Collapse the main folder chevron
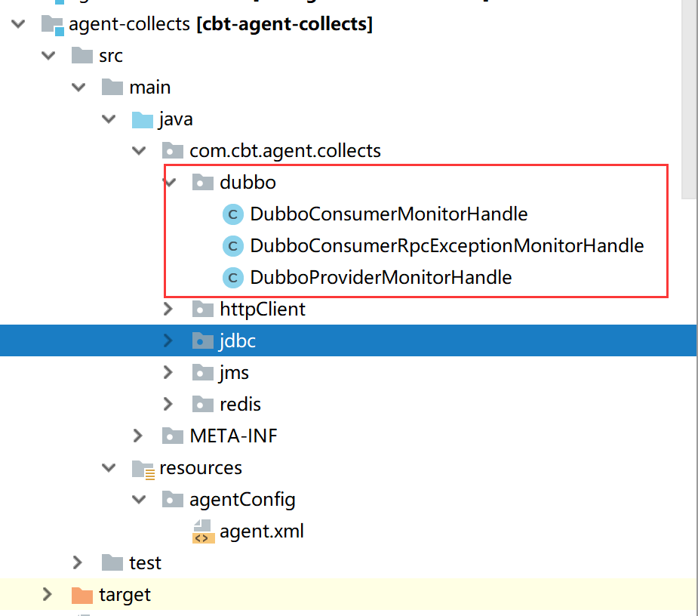This screenshot has height=616, width=698. click(x=78, y=88)
